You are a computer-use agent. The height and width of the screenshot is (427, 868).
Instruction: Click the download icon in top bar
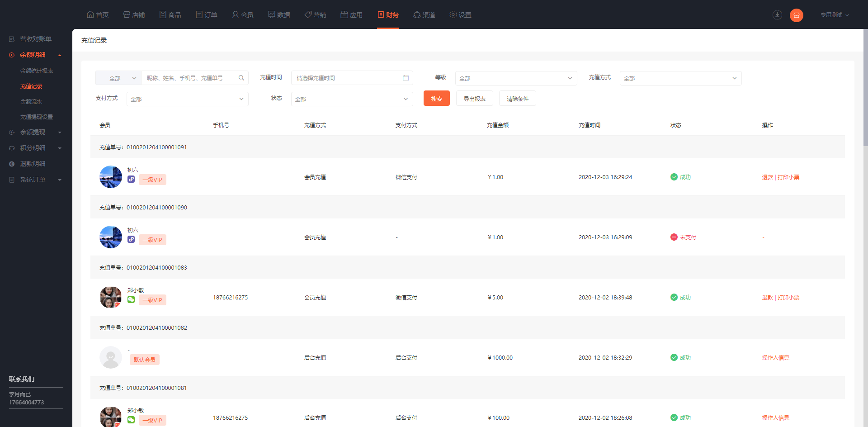coord(777,15)
